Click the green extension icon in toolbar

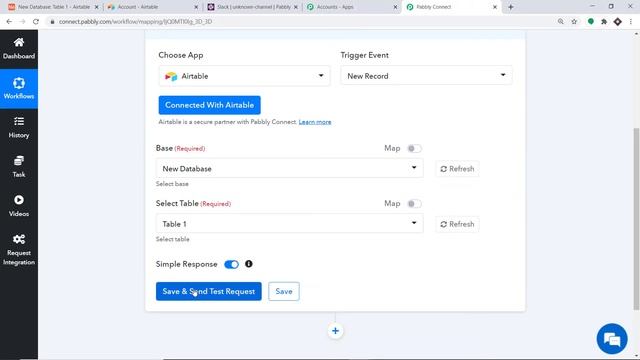591,22
